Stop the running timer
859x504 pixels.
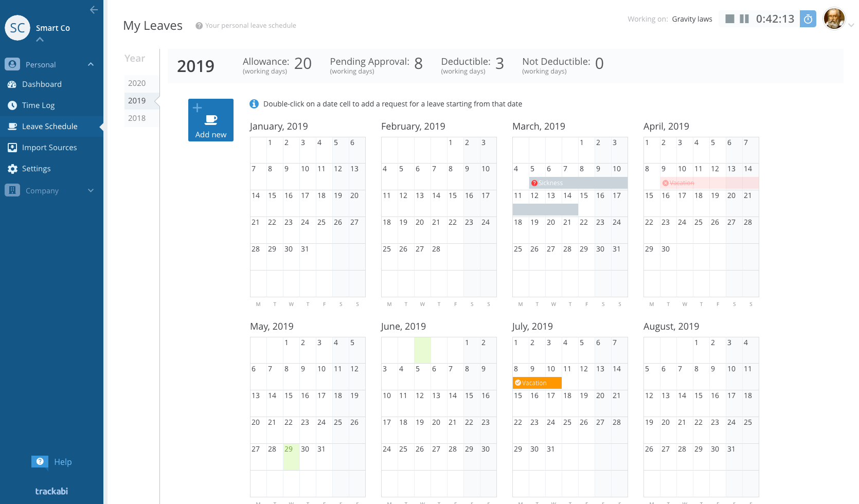coord(729,19)
